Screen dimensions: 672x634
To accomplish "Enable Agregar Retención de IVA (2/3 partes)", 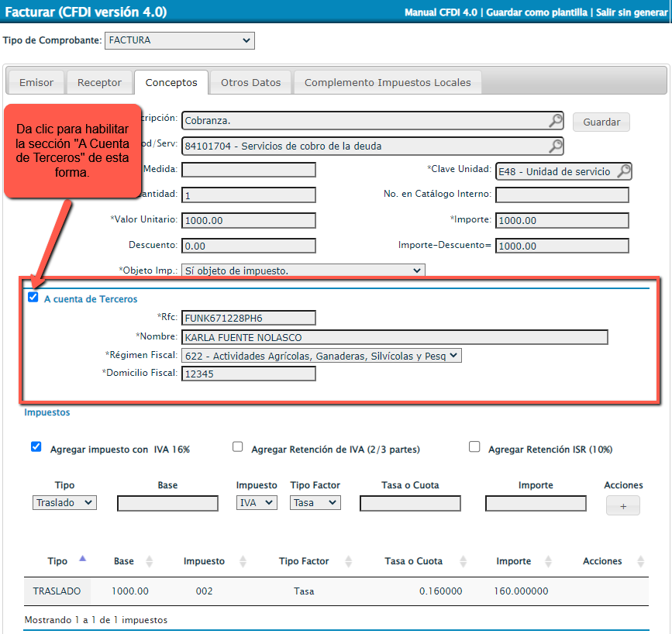I will point(237,446).
